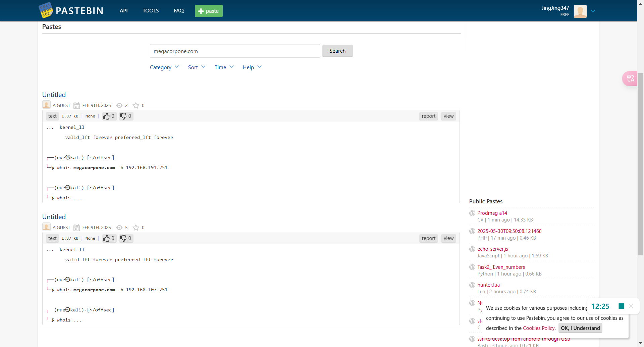This screenshot has width=644, height=347.
Task: Open the TOOLS menu item
Action: 151,11
